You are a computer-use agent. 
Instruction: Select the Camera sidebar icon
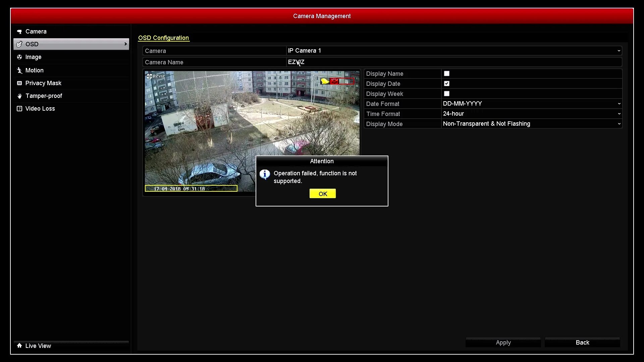pos(19,31)
